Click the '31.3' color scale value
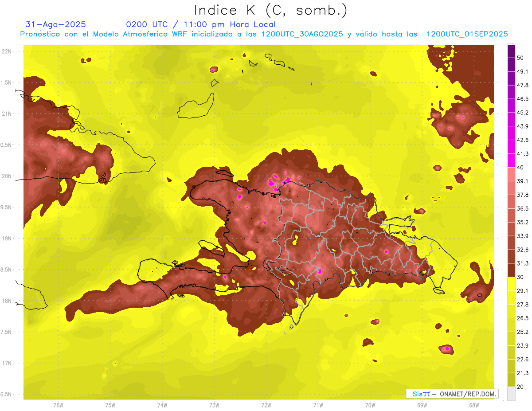Viewport: 532px width, 411px height. point(523,263)
